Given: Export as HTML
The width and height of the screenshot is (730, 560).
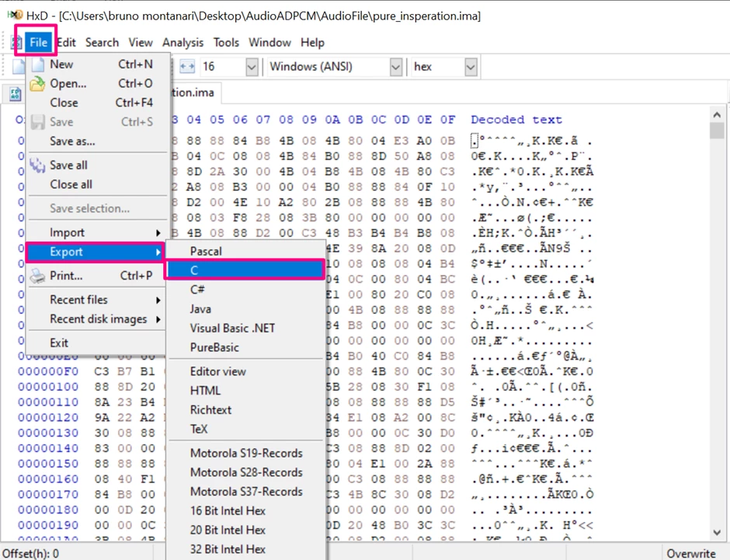Looking at the screenshot, I should 245,391.
